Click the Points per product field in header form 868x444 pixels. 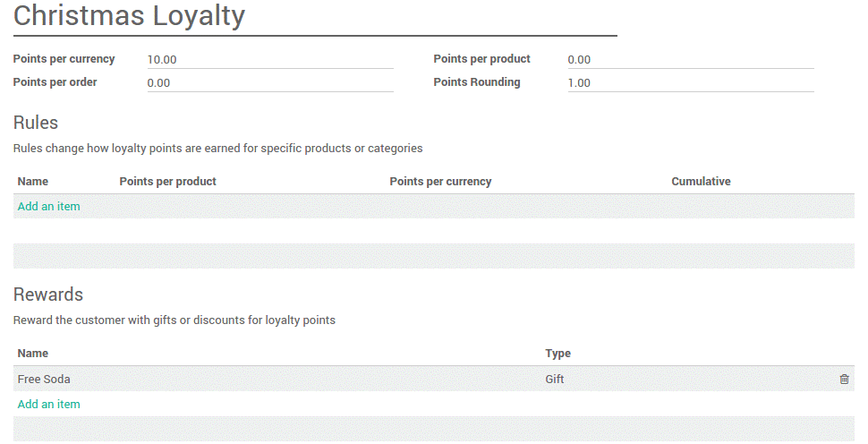tap(690, 60)
